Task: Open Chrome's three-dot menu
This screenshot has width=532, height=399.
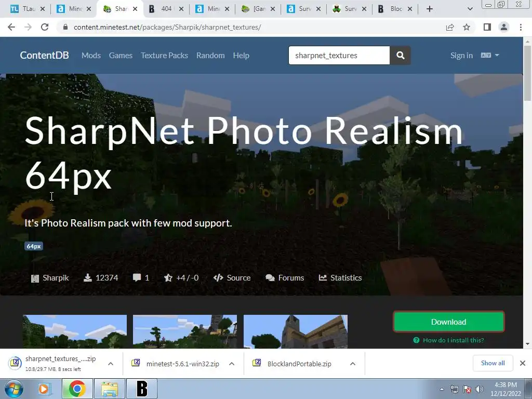Action: tap(521, 27)
